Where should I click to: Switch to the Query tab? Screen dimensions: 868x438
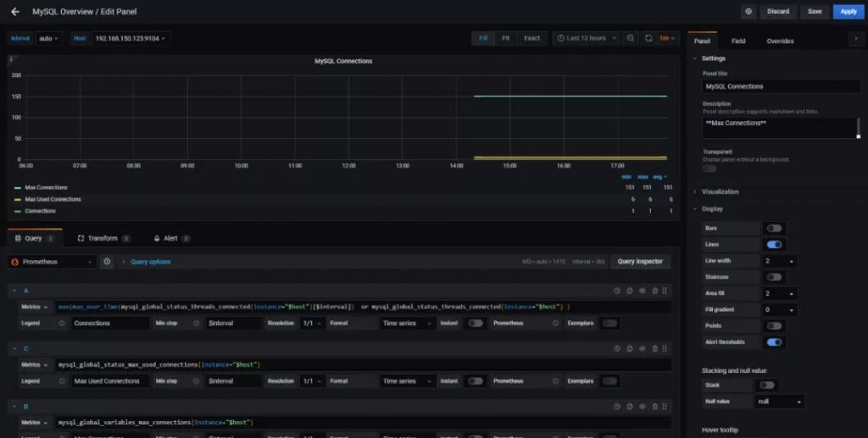tap(34, 238)
